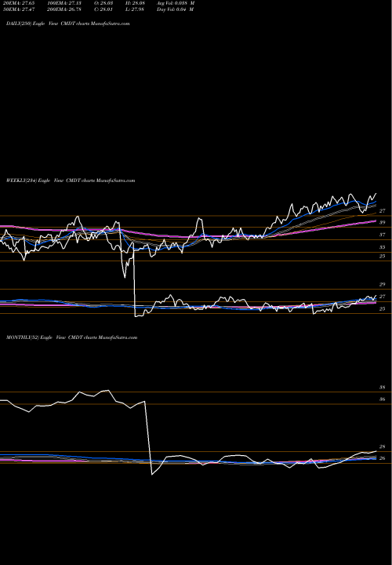392x565 pixels.
Task: Select the close price C: 28.01
Action: 103,9
